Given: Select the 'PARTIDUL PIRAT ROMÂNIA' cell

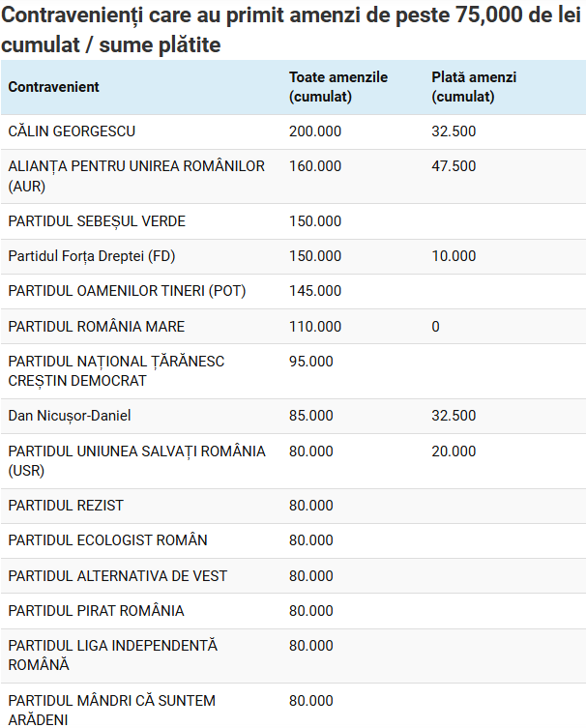Looking at the screenshot, I should [96, 611].
